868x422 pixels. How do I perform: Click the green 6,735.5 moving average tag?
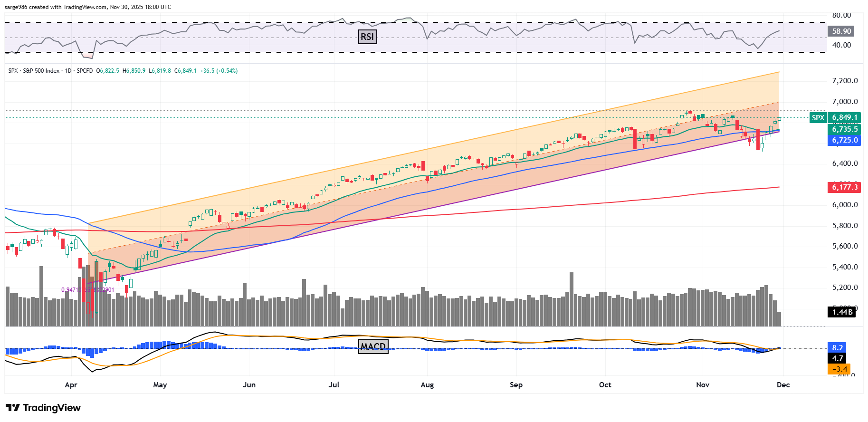844,129
